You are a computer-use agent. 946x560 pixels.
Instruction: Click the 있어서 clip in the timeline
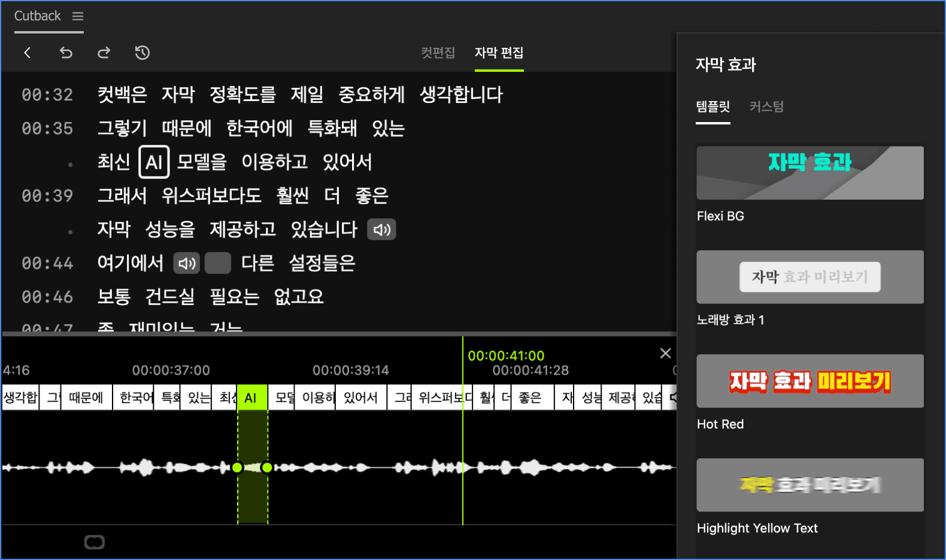361,398
